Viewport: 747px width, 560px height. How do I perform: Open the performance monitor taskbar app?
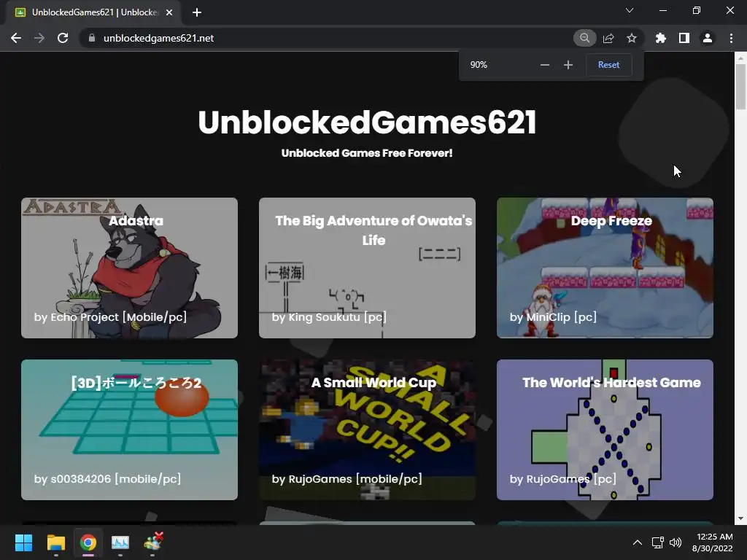tap(120, 542)
